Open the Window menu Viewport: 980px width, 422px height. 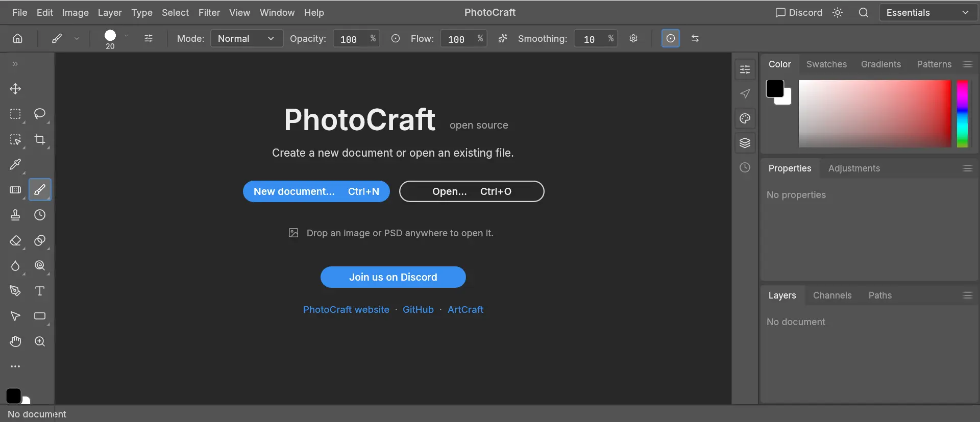pyautogui.click(x=277, y=13)
